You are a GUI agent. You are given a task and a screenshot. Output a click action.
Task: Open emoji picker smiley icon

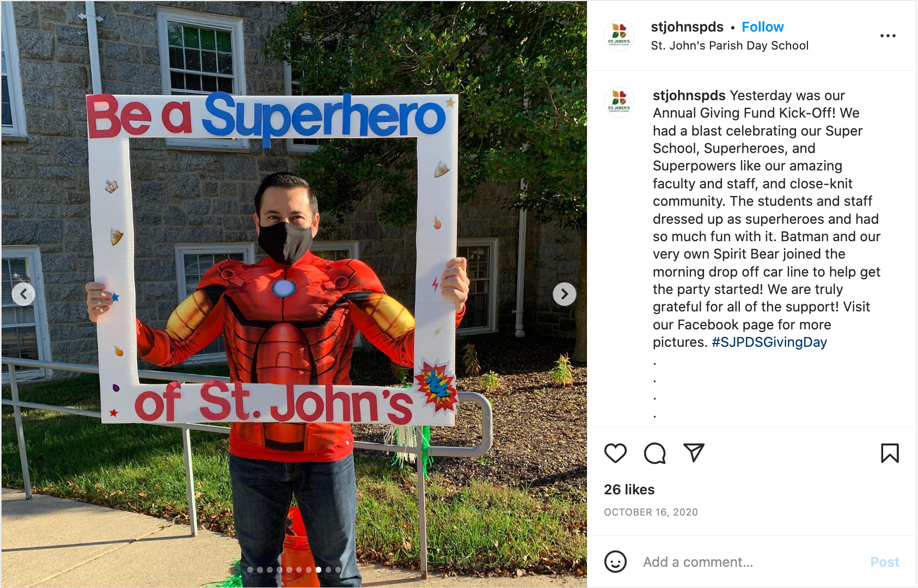coord(615,562)
